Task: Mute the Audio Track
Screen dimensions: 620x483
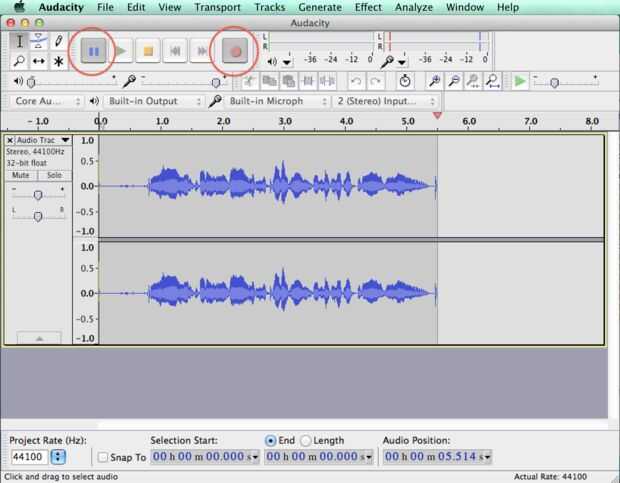Action: click(21, 175)
